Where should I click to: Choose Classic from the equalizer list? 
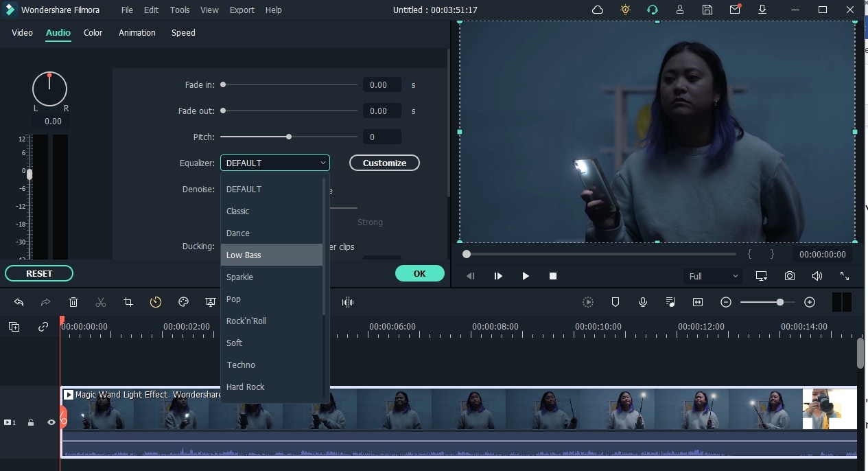pyautogui.click(x=272, y=211)
